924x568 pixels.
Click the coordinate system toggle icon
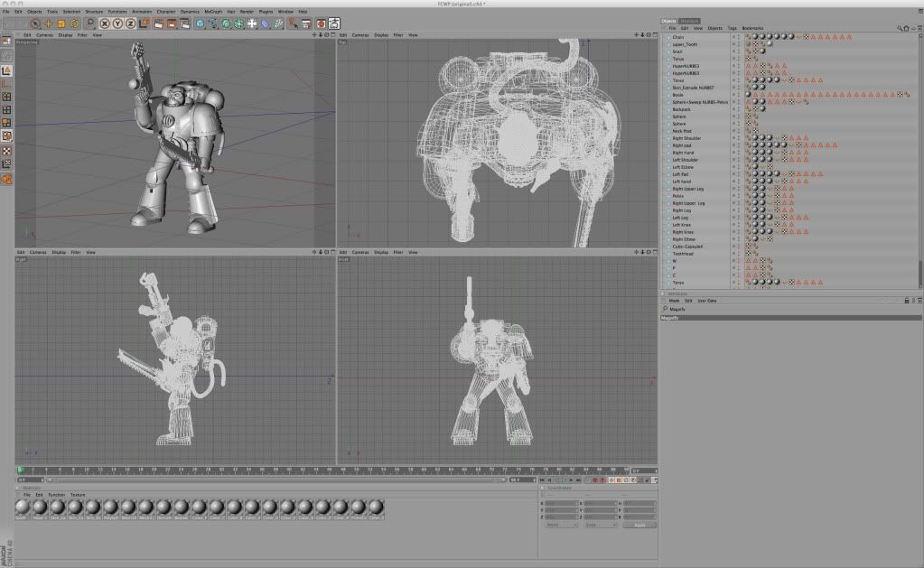145,23
